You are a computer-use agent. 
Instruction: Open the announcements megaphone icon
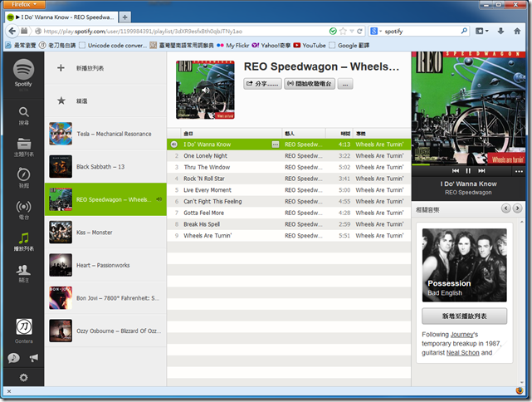[x=34, y=357]
